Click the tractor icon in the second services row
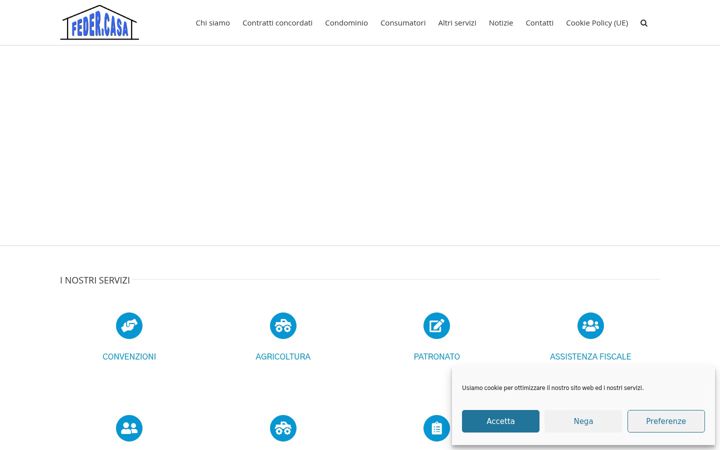The width and height of the screenshot is (720, 450). 283,428
